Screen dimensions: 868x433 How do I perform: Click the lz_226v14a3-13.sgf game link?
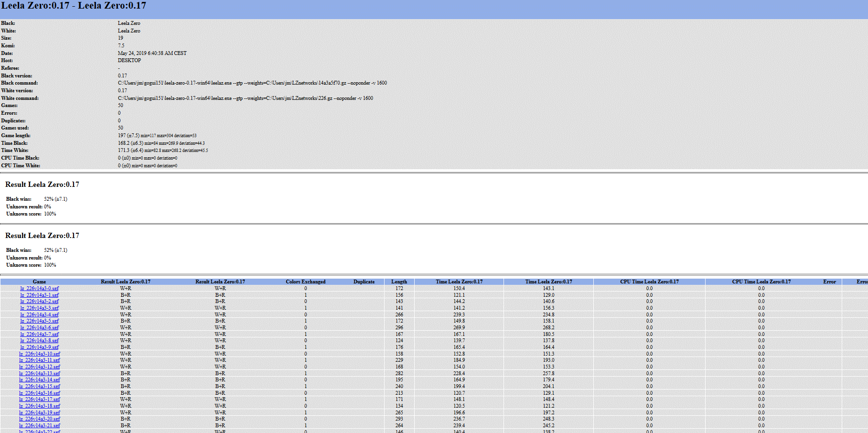coord(39,374)
